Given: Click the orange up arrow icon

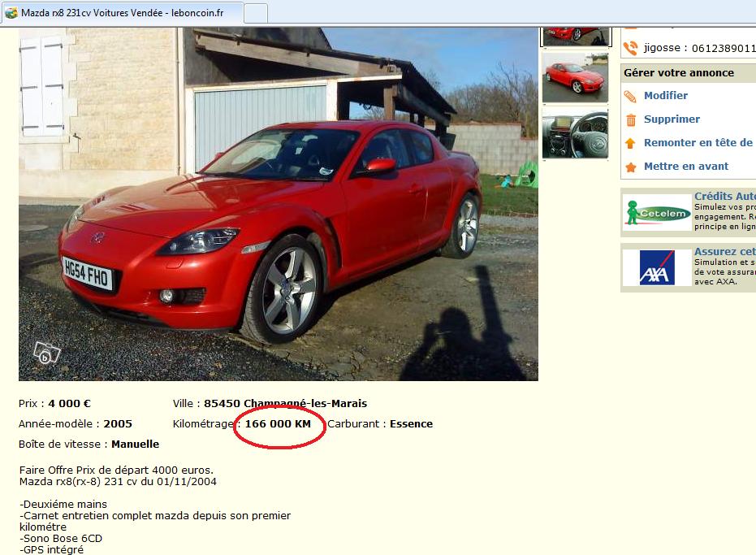Looking at the screenshot, I should click(x=630, y=143).
